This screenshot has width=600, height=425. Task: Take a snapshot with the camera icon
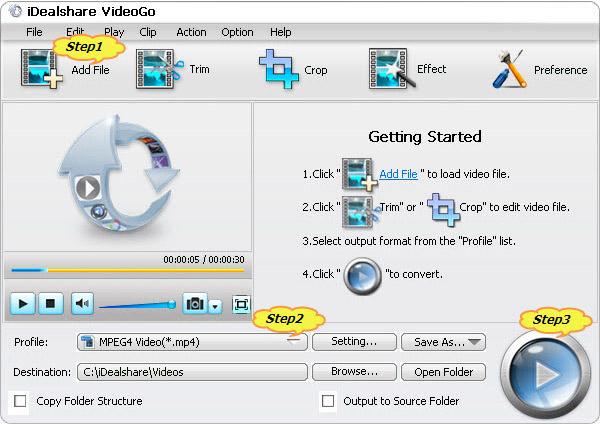tap(195, 304)
